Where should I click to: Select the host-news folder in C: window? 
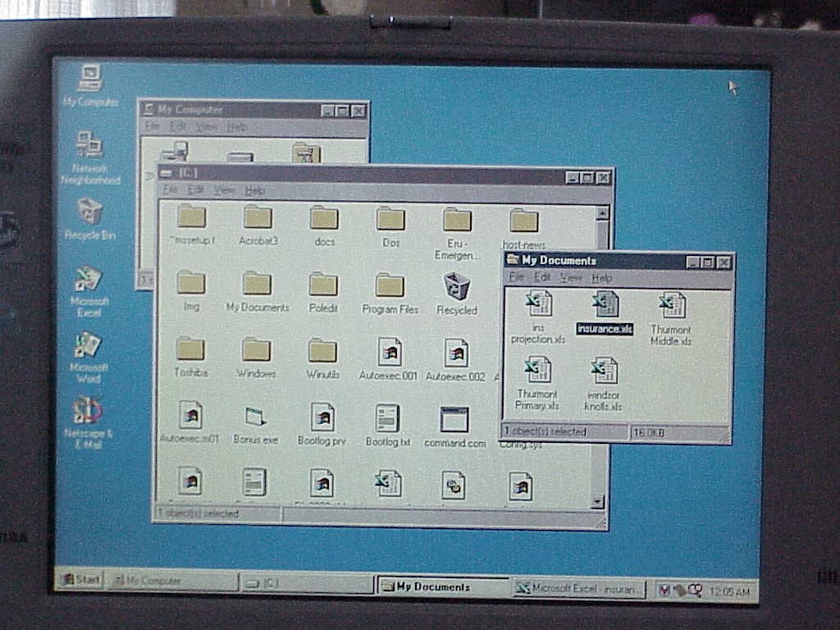pyautogui.click(x=523, y=231)
